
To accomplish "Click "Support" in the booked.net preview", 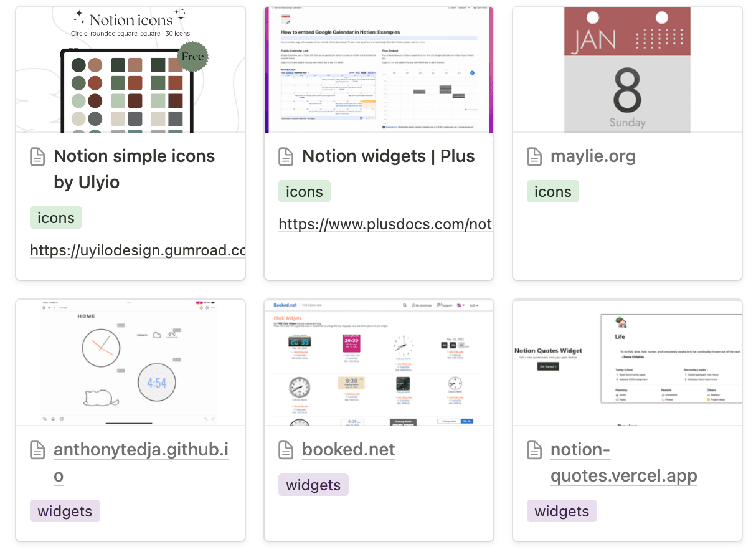I will click(445, 305).
